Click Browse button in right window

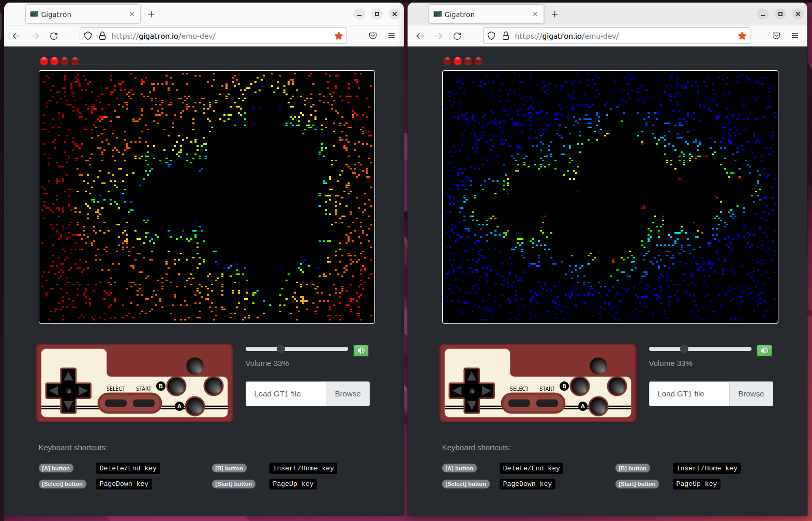click(x=751, y=394)
